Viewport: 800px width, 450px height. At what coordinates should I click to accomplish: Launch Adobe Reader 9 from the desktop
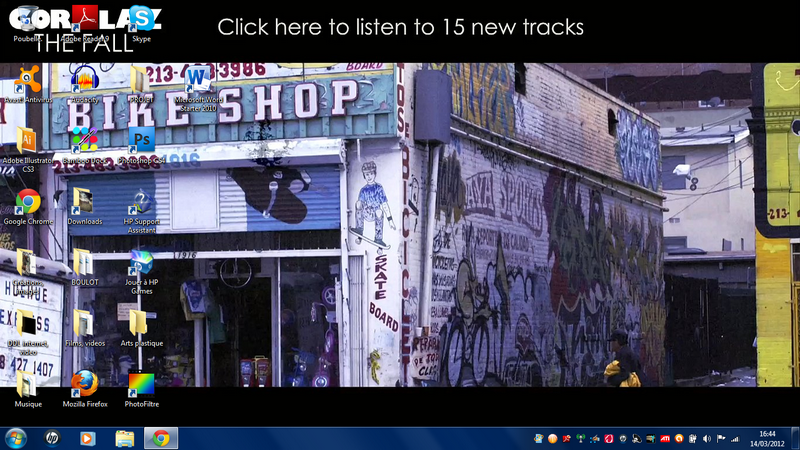(x=85, y=24)
